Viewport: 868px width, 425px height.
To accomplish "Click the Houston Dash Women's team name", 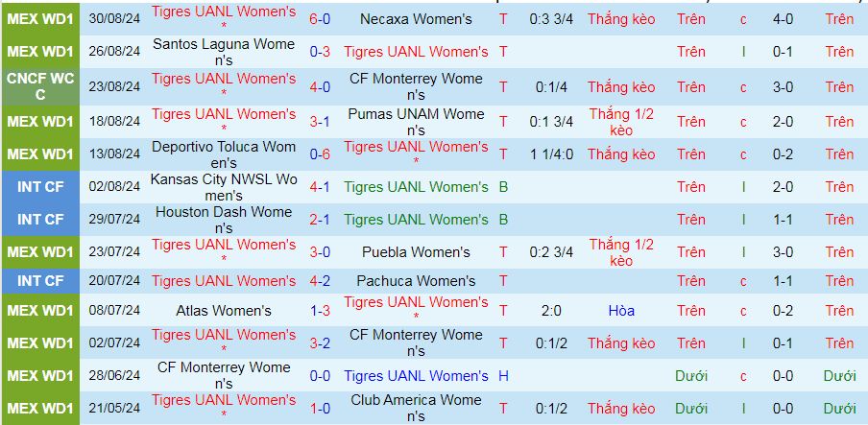I will coord(223,220).
